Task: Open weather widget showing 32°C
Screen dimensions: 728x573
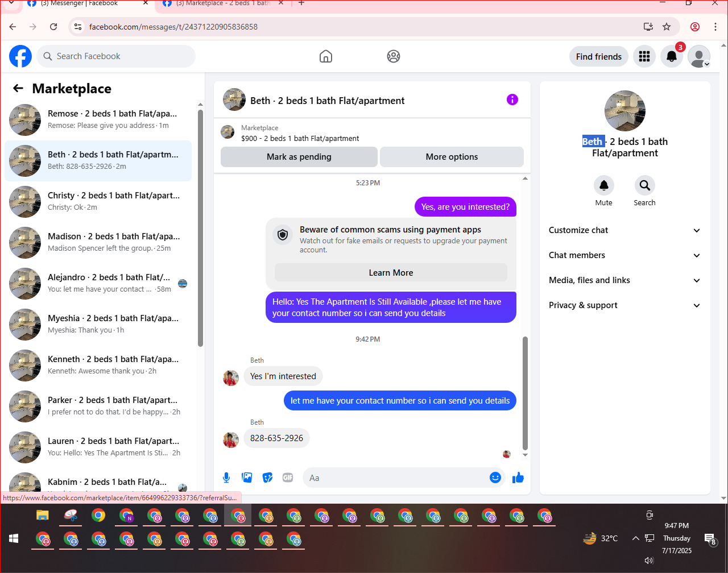Action: [x=601, y=538]
